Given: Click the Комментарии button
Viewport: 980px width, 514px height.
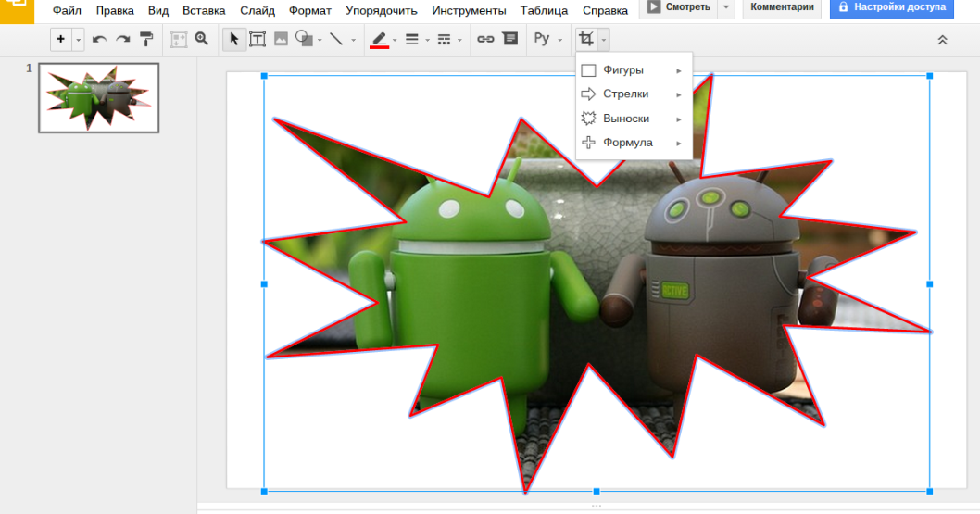Looking at the screenshot, I should click(782, 7).
